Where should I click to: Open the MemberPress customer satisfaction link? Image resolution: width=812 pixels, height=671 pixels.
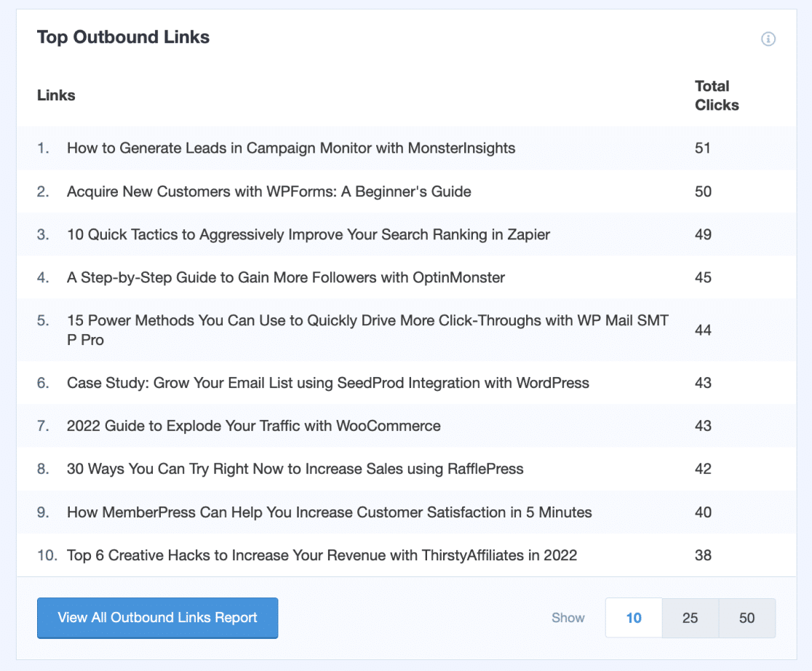point(330,512)
